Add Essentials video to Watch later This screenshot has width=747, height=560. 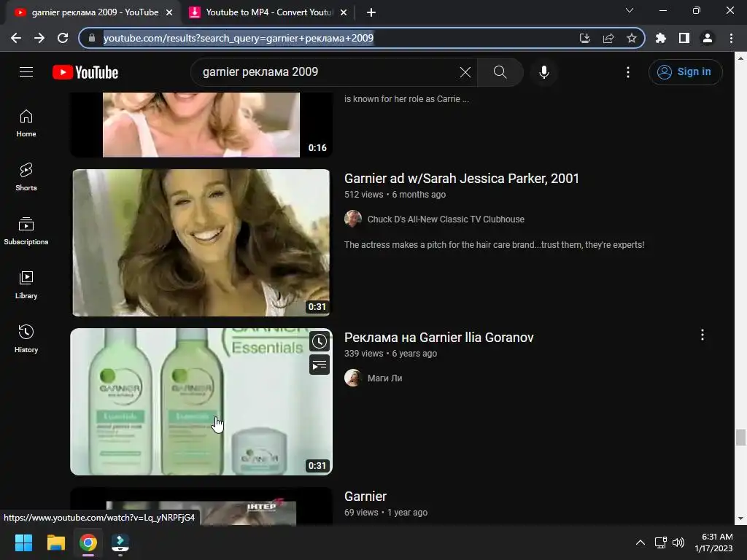320,341
